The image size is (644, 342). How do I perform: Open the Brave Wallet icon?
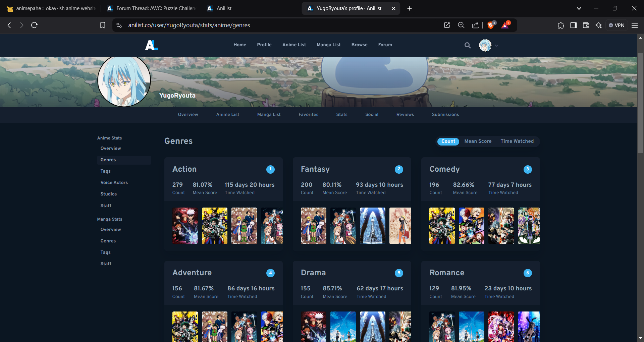coord(586,25)
